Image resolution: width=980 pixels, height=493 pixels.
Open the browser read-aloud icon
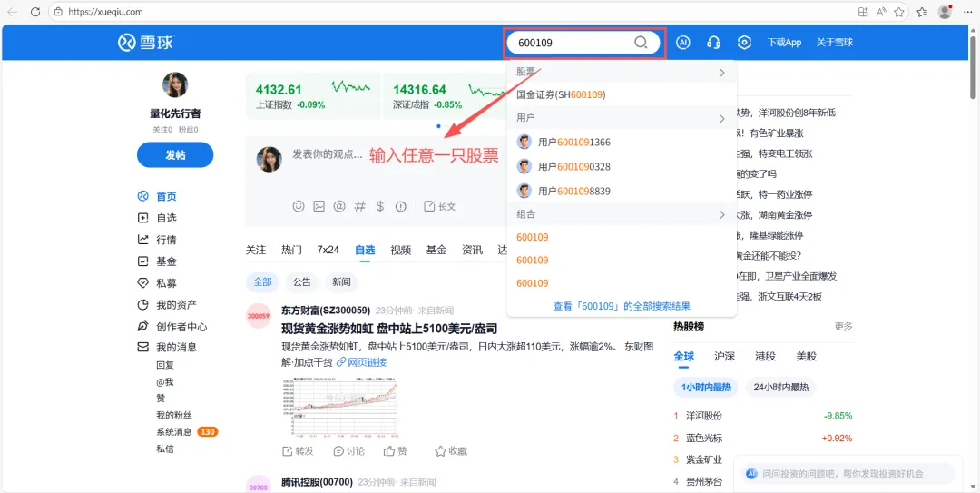881,11
